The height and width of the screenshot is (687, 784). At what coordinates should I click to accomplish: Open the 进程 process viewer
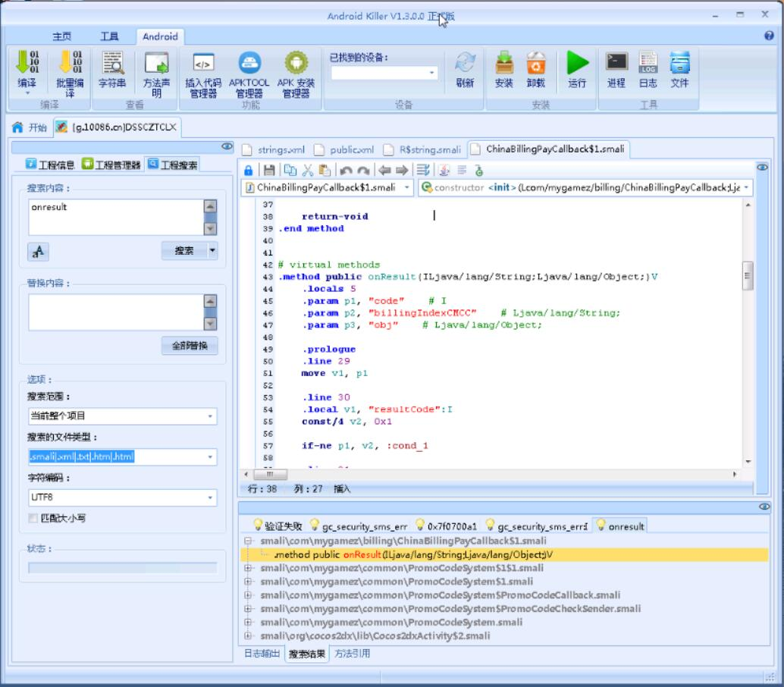click(616, 70)
